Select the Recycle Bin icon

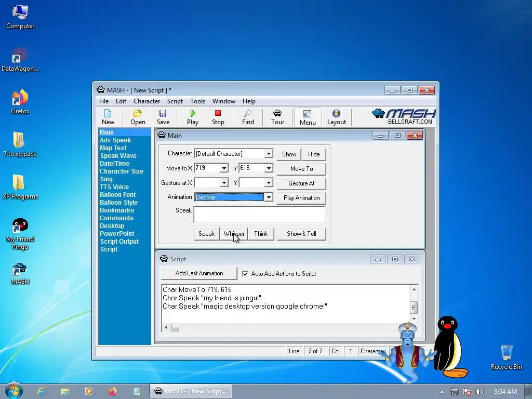(x=506, y=357)
